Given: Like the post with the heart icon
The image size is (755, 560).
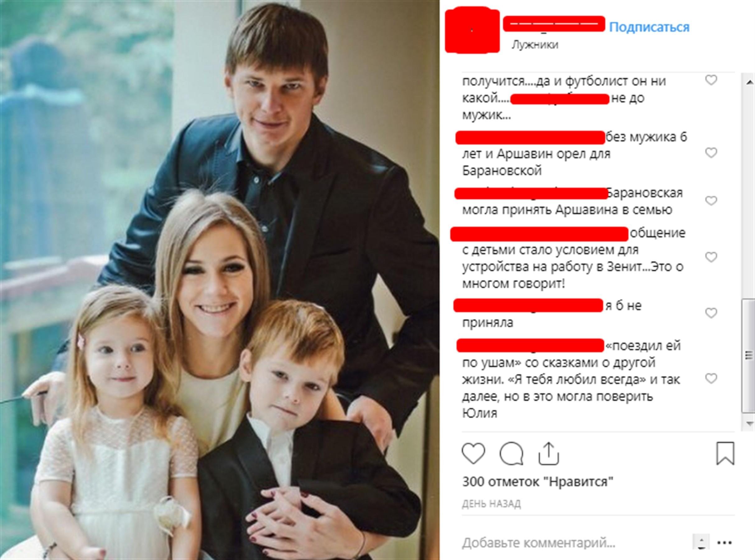Looking at the screenshot, I should pos(473,454).
